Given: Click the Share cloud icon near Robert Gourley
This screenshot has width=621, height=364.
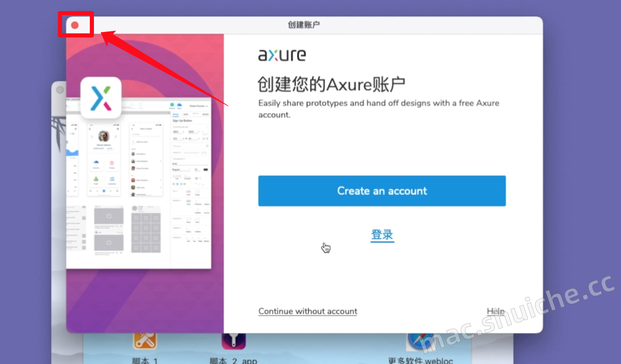Looking at the screenshot, I should [x=180, y=105].
